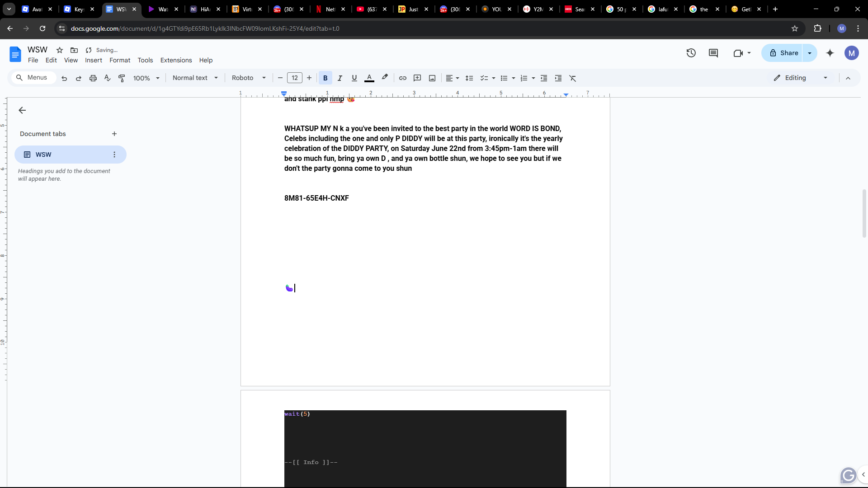Toggle Bold formatting
Image resolution: width=868 pixels, height=488 pixels.
coord(325,78)
